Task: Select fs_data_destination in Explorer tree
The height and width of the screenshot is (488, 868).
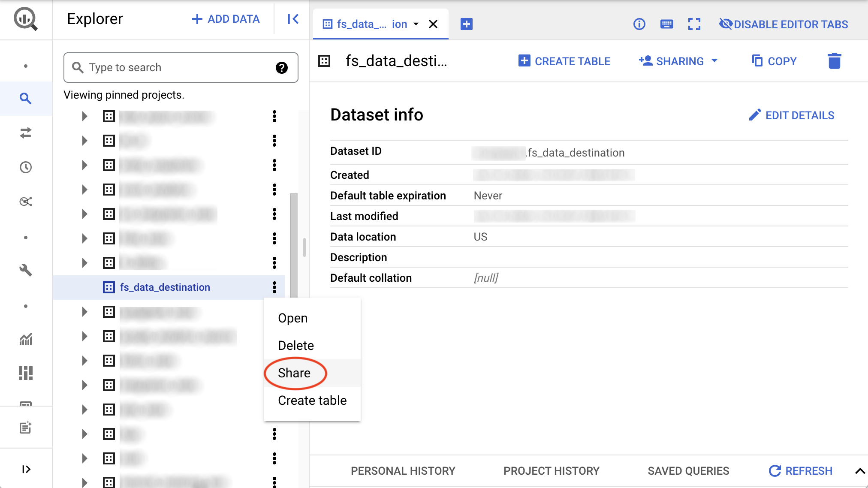Action: (x=165, y=287)
